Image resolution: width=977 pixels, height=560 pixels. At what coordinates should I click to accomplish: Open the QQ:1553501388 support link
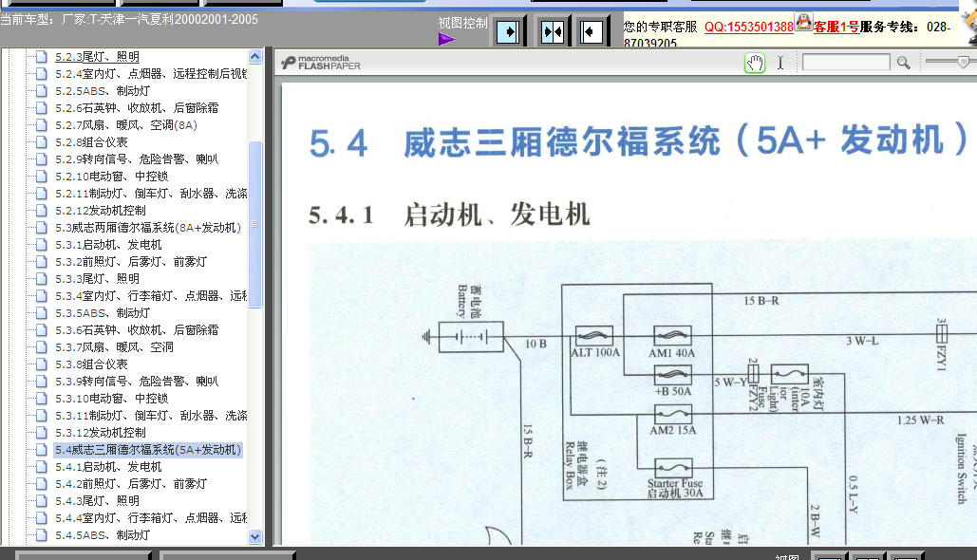click(749, 27)
